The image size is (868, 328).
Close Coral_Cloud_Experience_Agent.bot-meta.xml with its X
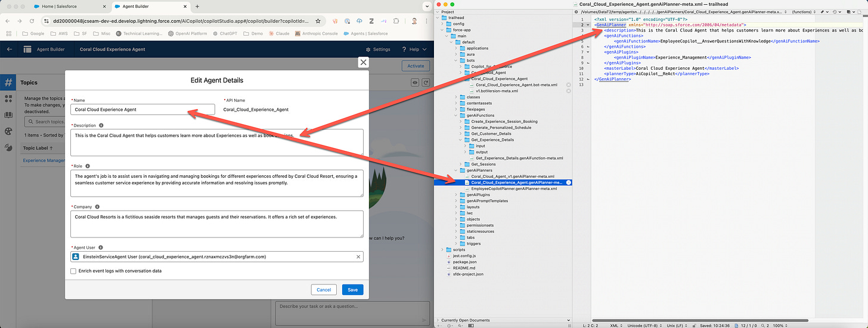click(x=568, y=85)
